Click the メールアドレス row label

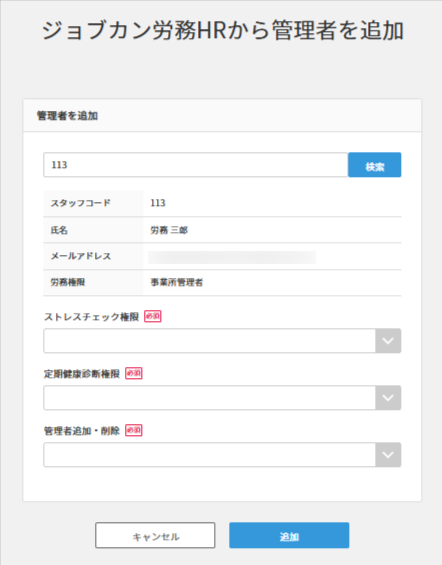coord(81,256)
